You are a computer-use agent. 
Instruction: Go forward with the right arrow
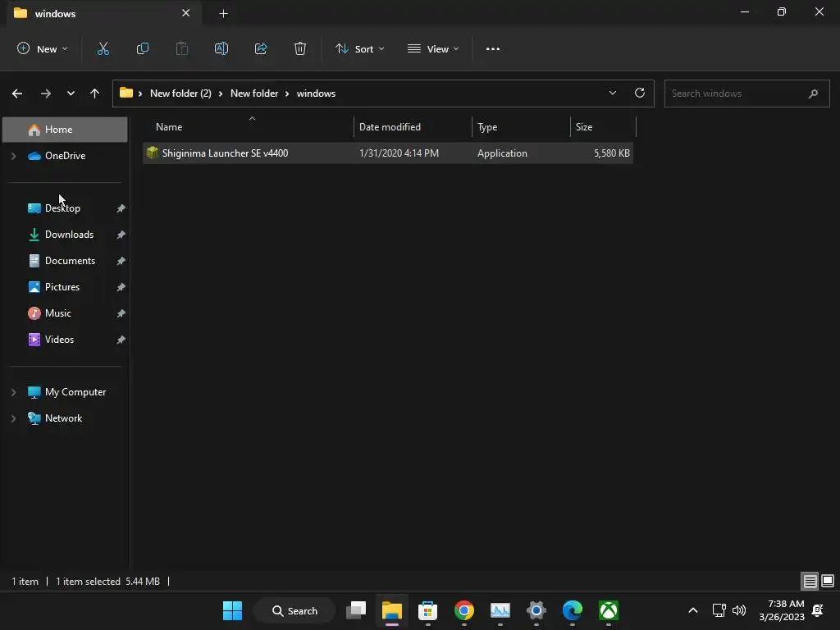pyautogui.click(x=46, y=94)
